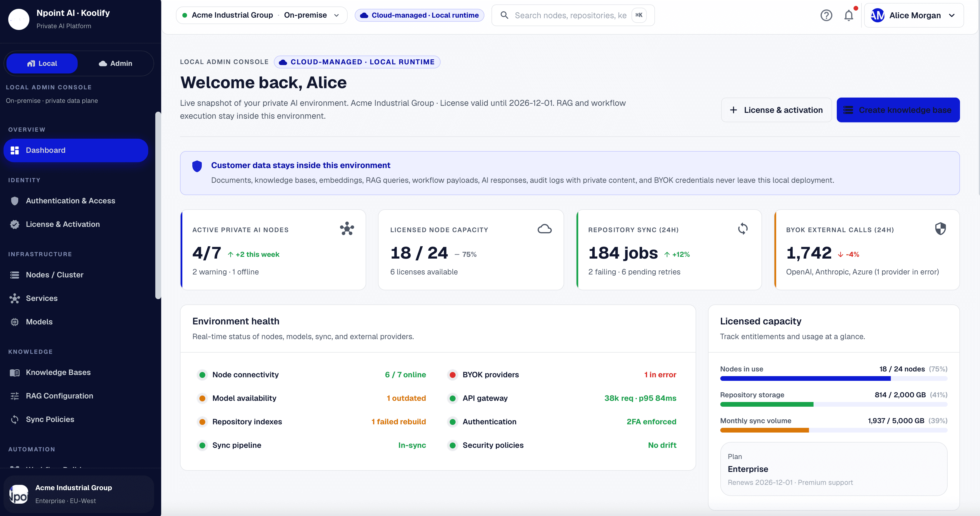Screen dimensions: 980x516
Task: Click the Npoint AI logo circle
Action: pos(19,19)
